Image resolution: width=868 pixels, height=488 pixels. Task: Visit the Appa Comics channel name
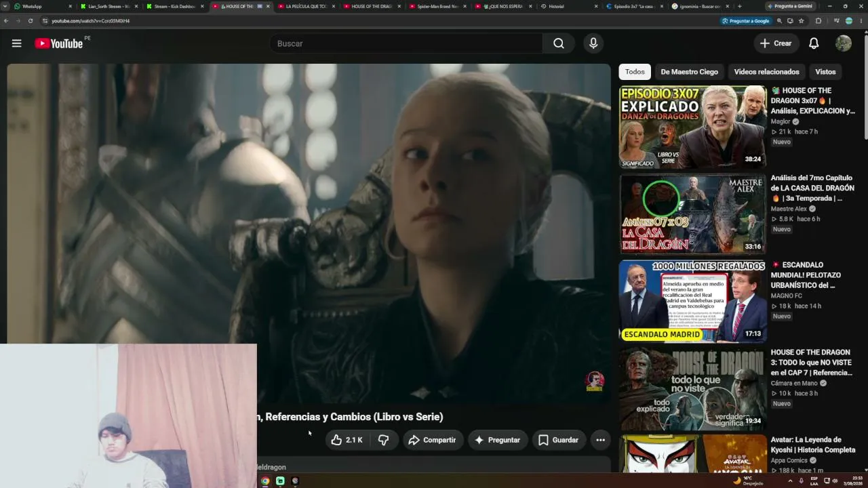coord(789,461)
